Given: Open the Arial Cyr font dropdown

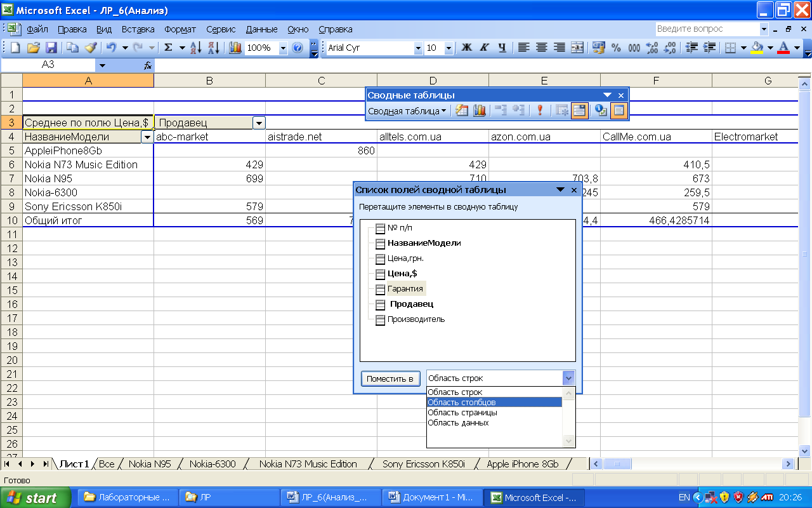Looking at the screenshot, I should click(418, 48).
